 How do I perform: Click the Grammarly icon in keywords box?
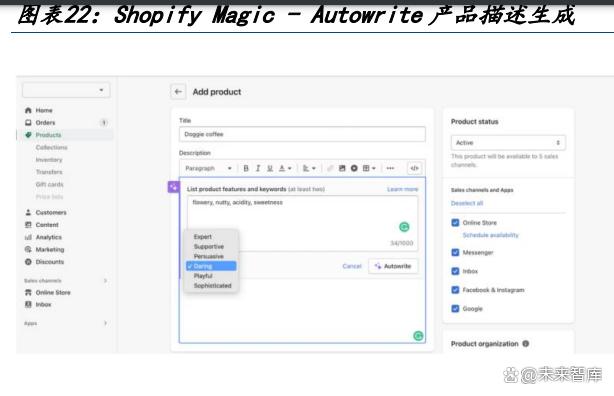404,227
